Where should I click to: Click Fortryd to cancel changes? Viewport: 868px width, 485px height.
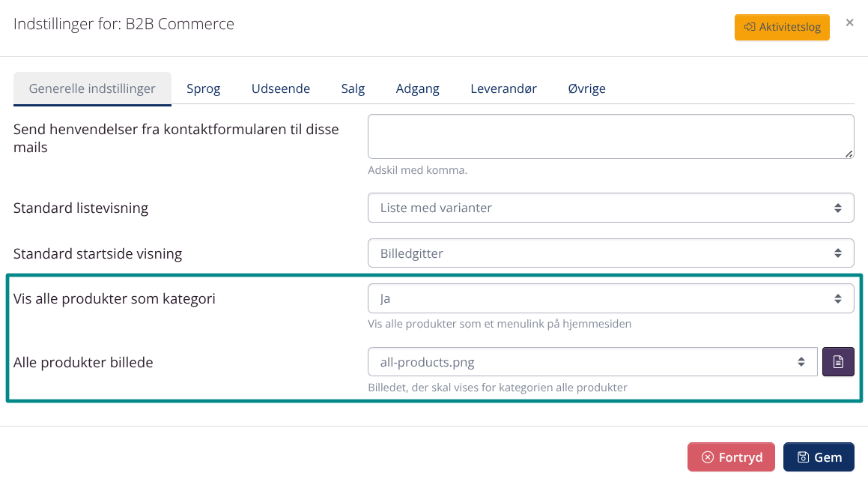[x=731, y=457]
